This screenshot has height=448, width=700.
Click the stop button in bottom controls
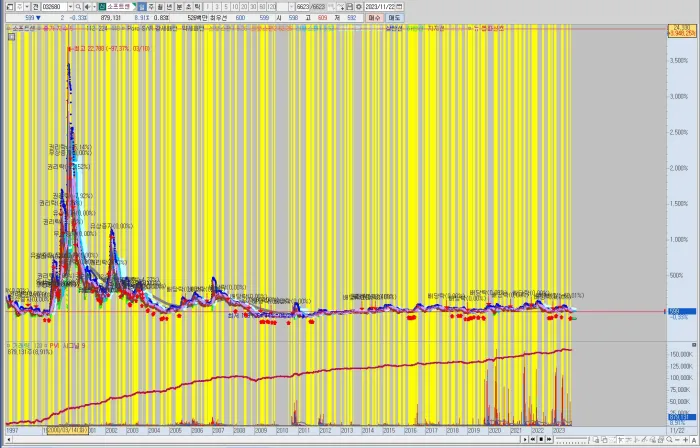point(541,440)
